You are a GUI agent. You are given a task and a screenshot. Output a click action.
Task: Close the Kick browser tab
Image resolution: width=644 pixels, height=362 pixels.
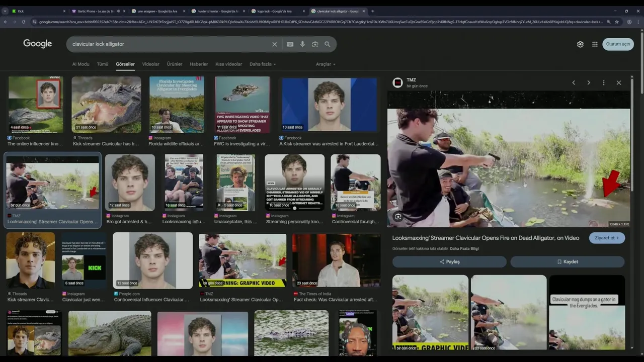coord(64,11)
